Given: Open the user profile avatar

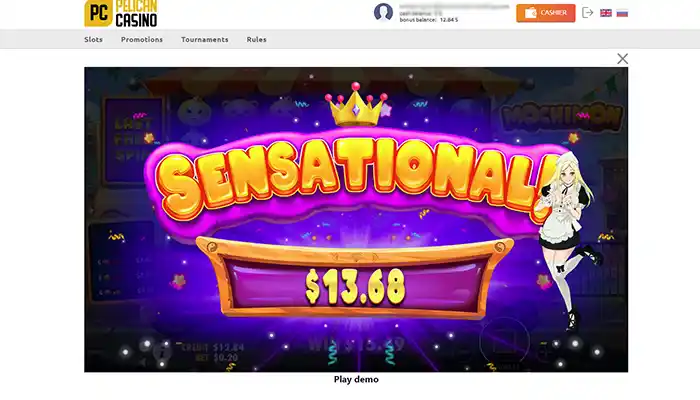Looking at the screenshot, I should pyautogui.click(x=383, y=12).
